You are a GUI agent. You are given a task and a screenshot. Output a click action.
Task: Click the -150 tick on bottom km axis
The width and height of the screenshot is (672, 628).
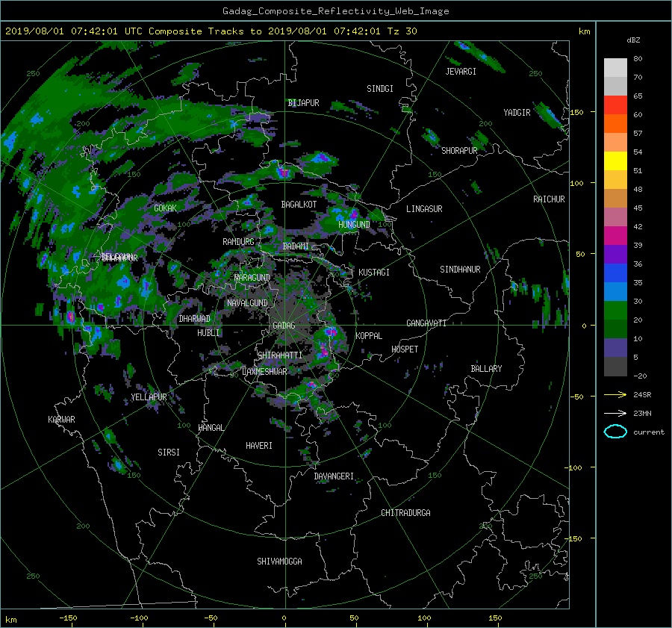(x=68, y=618)
